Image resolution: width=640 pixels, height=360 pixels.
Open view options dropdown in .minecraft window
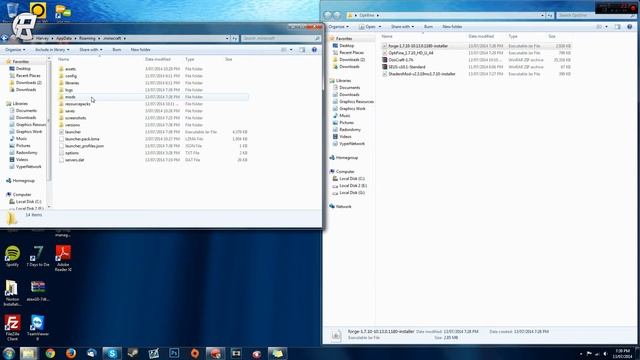291,50
